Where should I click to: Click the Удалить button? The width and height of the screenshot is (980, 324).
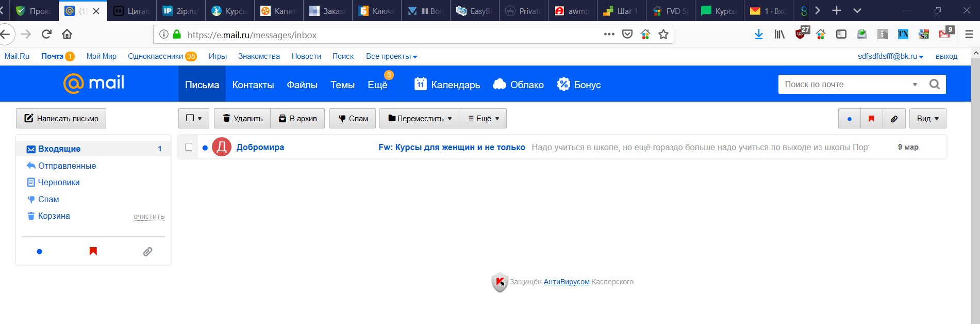tap(242, 119)
